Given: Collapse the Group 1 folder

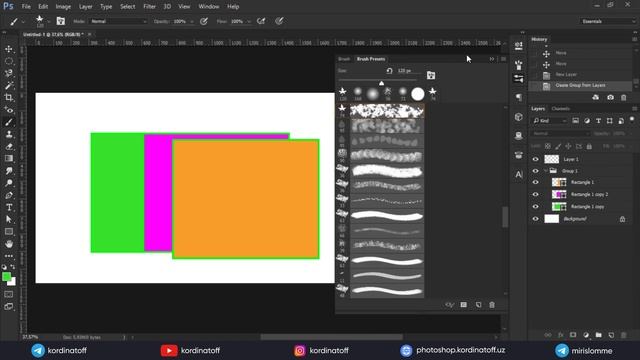Looking at the screenshot, I should click(x=546, y=171).
